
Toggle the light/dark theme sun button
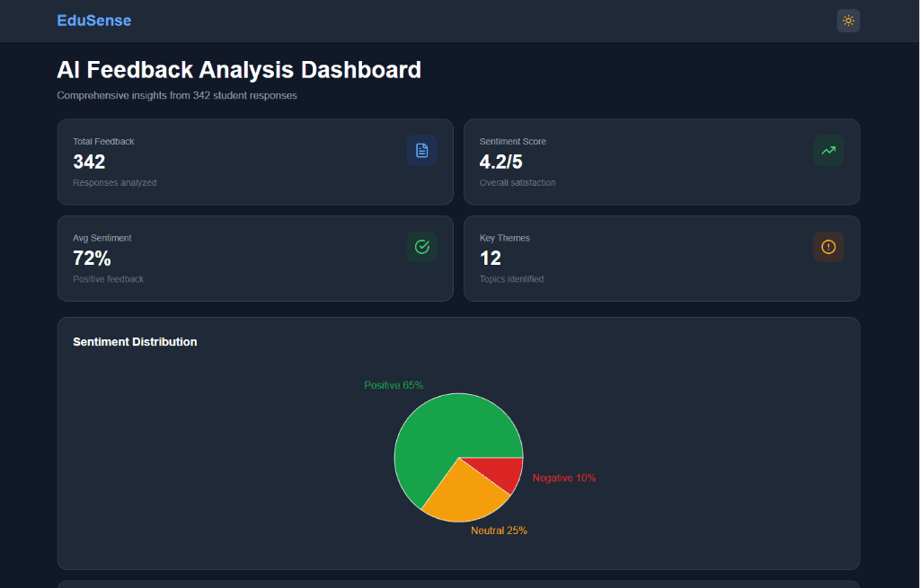pos(848,21)
